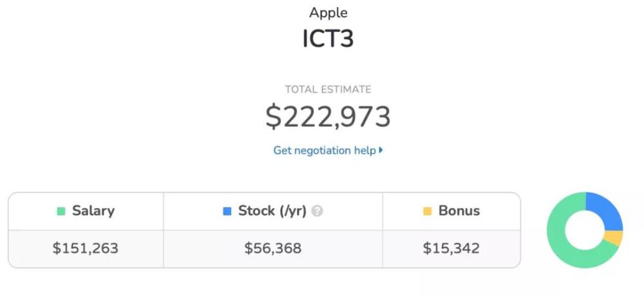644x296 pixels.
Task: Click the yellow Bonus legend square
Action: [427, 211]
